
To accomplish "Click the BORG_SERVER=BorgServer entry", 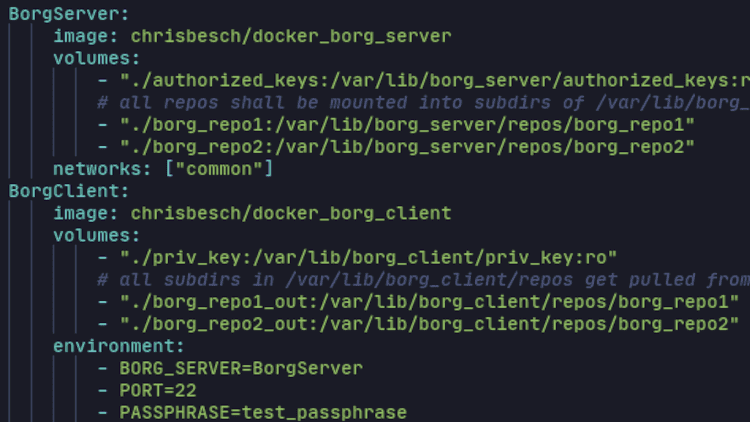I will 241,368.
